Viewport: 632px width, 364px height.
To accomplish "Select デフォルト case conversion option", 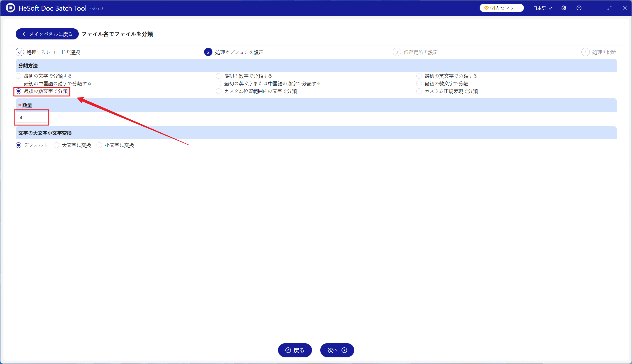I will pyautogui.click(x=32, y=145).
